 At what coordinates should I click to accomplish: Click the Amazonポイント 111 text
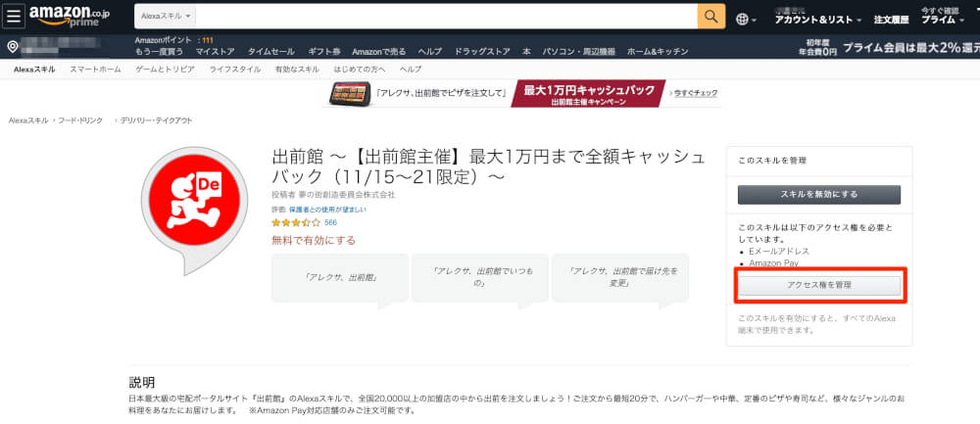point(173,40)
